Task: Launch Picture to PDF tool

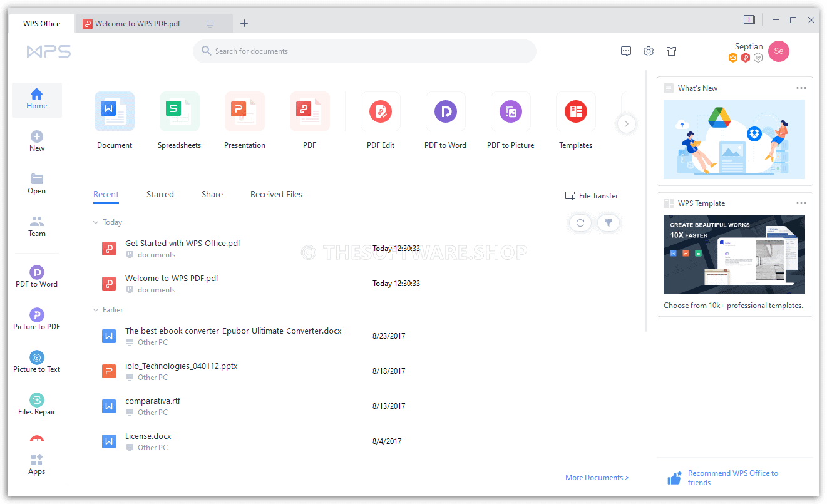Action: tap(37, 320)
